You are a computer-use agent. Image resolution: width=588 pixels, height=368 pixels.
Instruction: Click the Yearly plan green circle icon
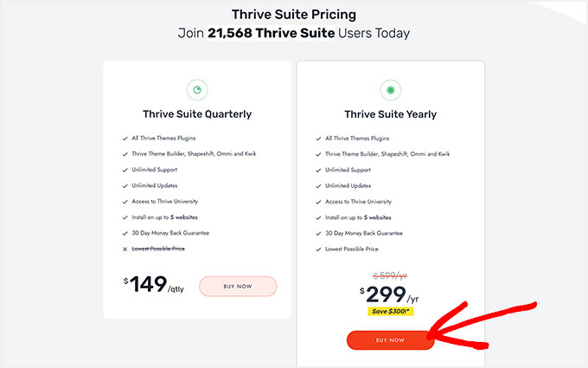[390, 89]
